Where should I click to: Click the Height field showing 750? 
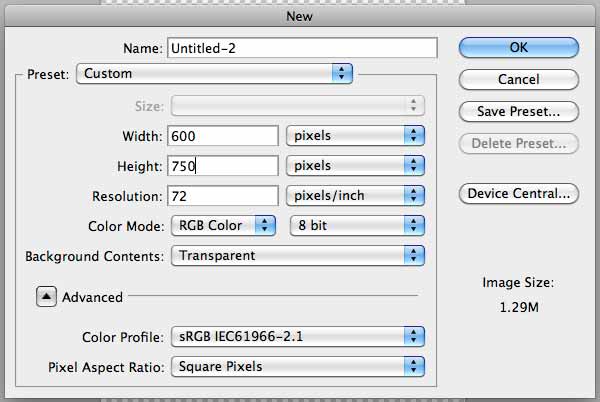[223, 166]
